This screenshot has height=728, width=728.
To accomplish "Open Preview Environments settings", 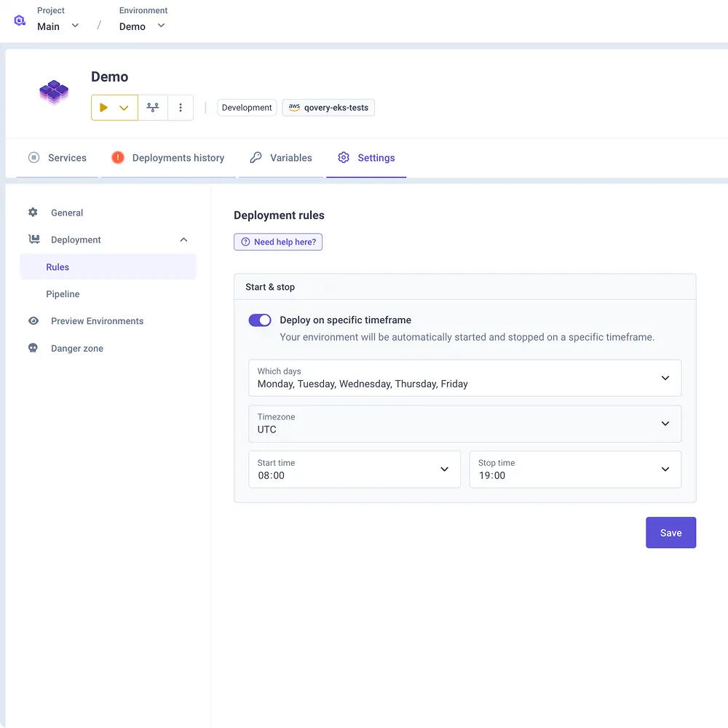I will click(108, 321).
